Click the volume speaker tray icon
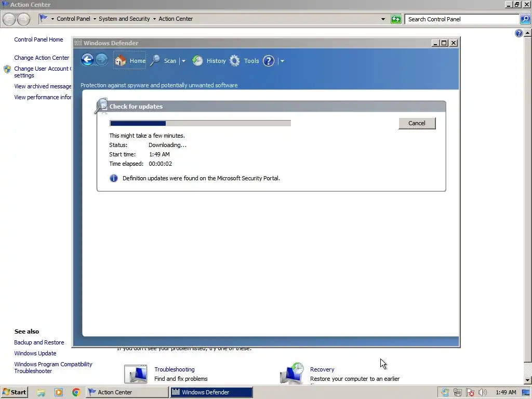The height and width of the screenshot is (399, 532). click(x=483, y=393)
